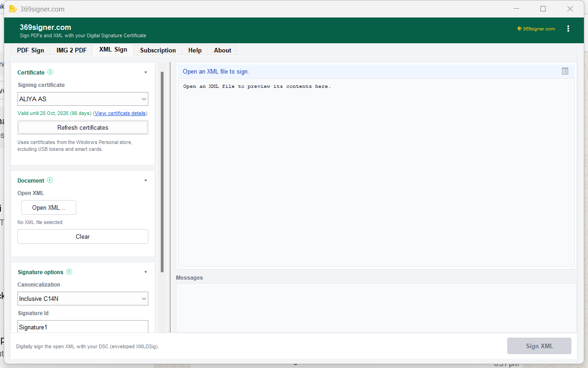Click inside the XML preview text area
Viewport: 588px width, 368px height.
pos(376,172)
